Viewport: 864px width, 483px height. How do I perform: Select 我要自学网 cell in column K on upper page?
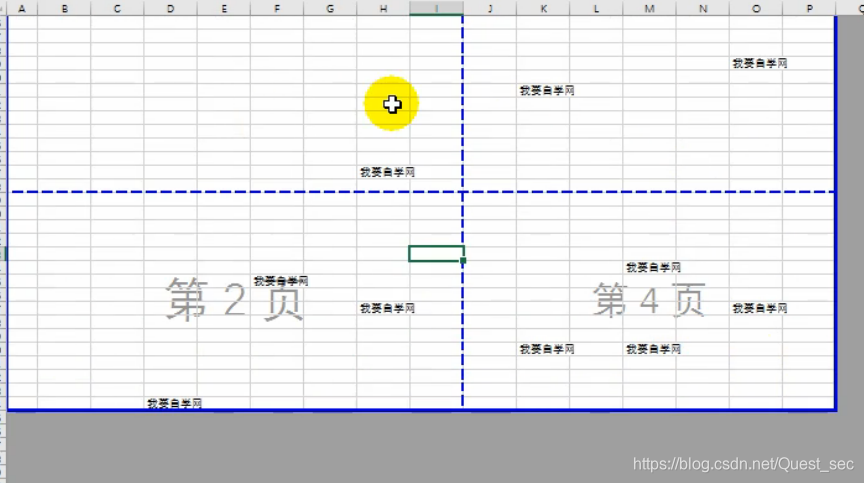point(547,90)
